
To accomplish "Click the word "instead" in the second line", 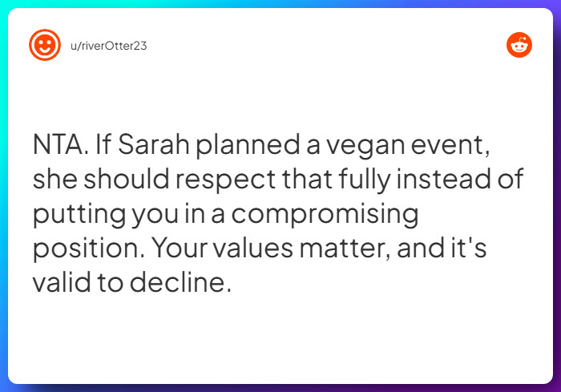I will (443, 179).
